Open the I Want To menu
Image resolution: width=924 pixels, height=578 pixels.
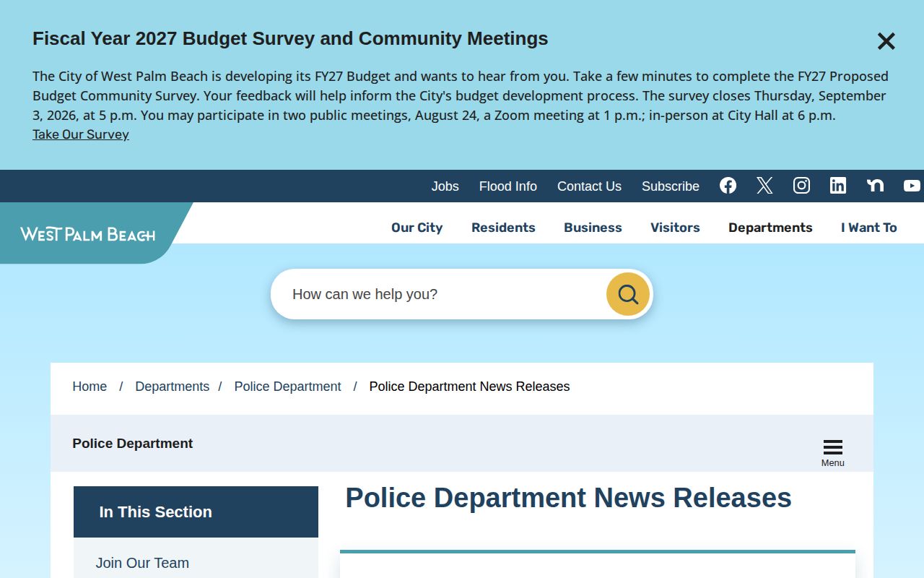point(869,228)
